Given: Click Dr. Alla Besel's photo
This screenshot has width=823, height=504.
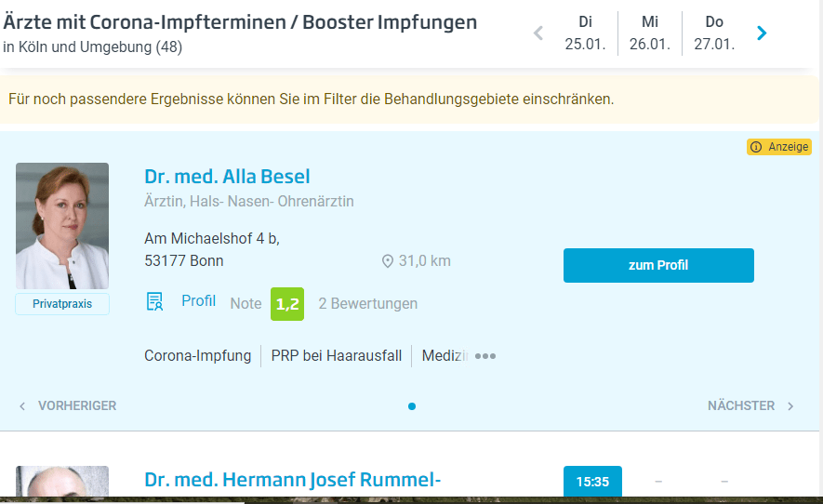Looking at the screenshot, I should pyautogui.click(x=62, y=226).
